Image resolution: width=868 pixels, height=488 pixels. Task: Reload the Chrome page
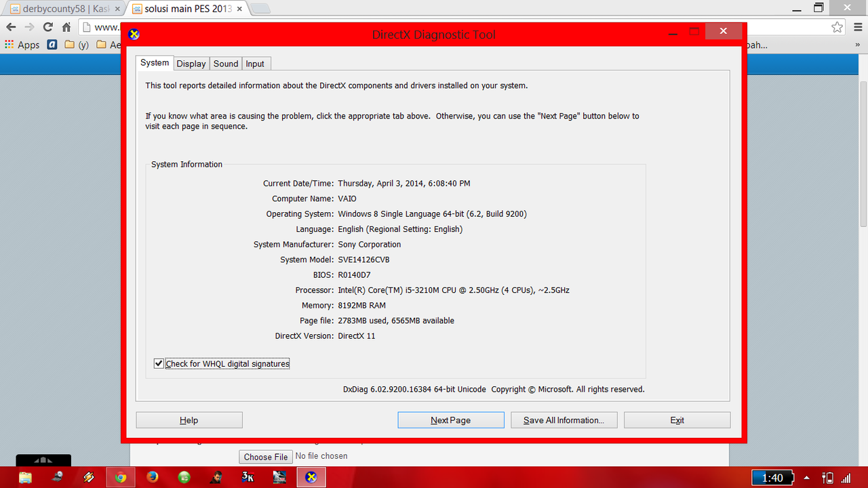point(47,27)
